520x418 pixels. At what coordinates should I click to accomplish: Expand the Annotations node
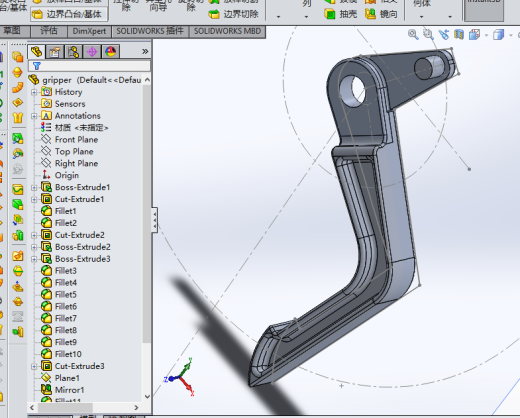pos(34,116)
